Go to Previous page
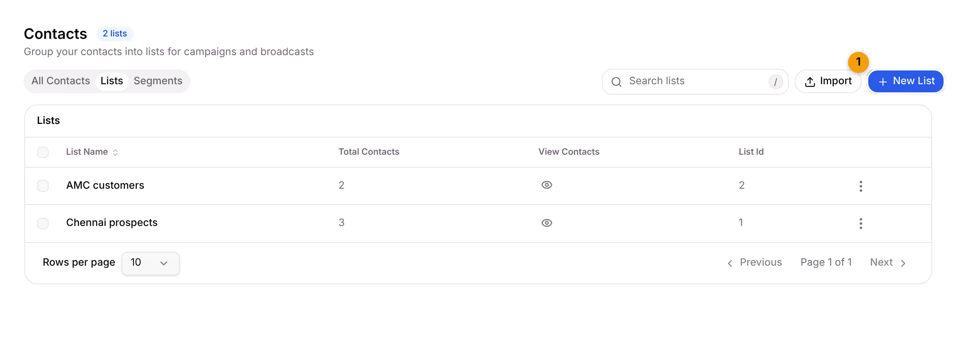The image size is (980, 341). 754,262
